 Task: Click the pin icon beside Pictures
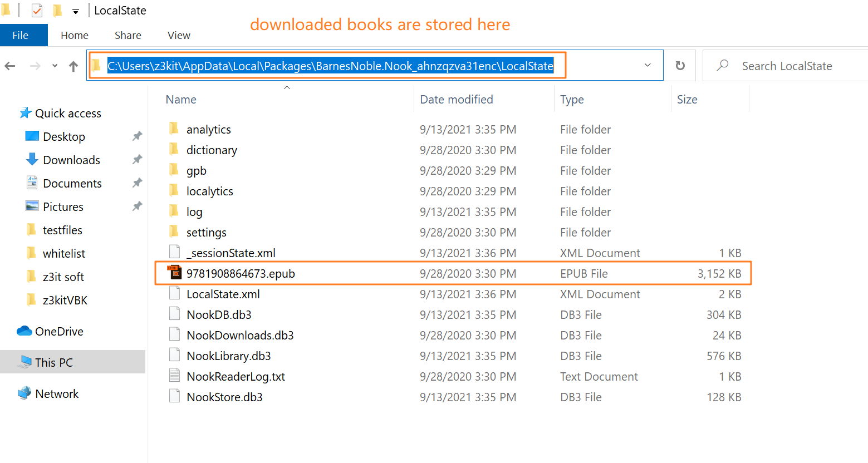(x=137, y=206)
